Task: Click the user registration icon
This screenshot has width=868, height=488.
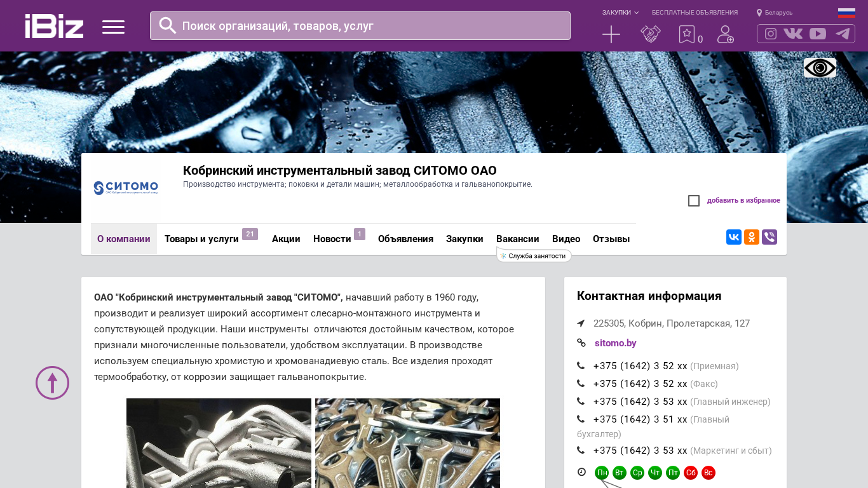Action: [x=725, y=34]
